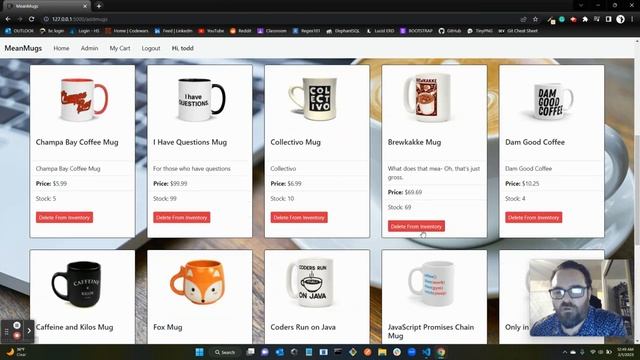Viewport: 640px width, 360px height.
Task: Open the Regex101 bookmark
Action: pyautogui.click(x=307, y=31)
